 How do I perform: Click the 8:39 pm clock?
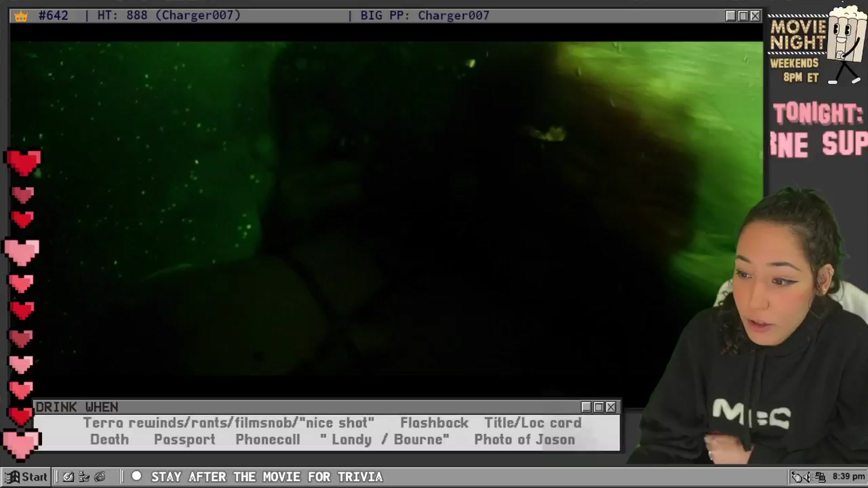tap(849, 476)
